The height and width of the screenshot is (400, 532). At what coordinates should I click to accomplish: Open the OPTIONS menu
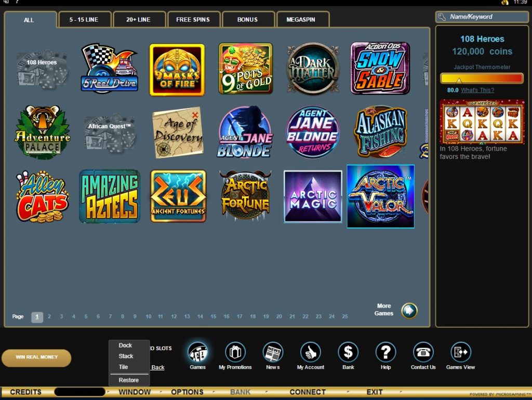187,392
